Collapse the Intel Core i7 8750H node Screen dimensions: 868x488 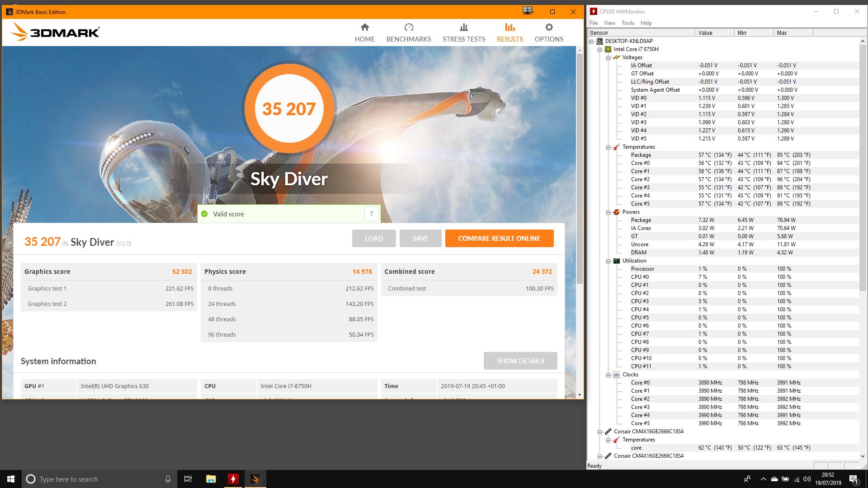click(599, 49)
